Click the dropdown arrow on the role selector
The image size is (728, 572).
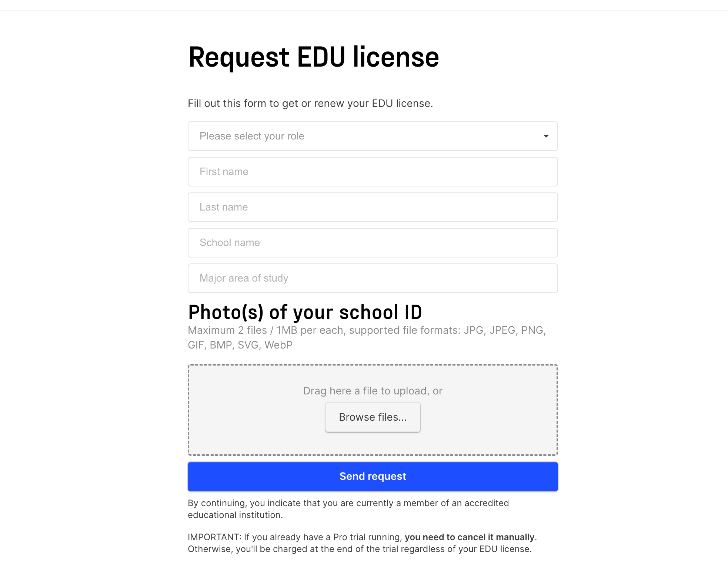(546, 136)
